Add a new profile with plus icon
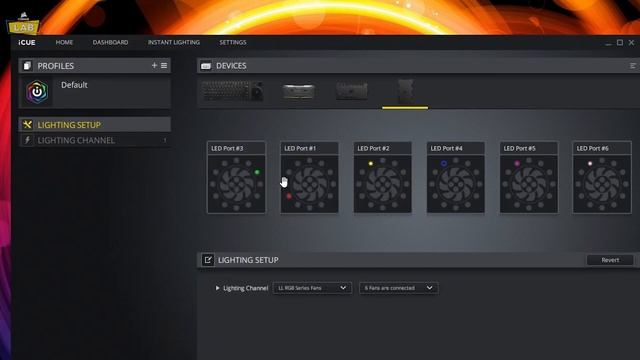This screenshot has width=640, height=360. click(154, 65)
